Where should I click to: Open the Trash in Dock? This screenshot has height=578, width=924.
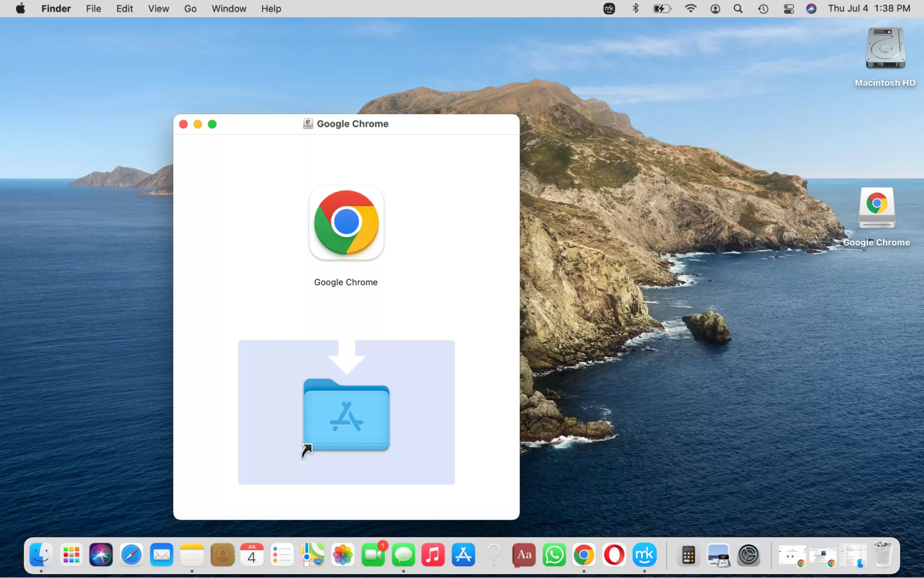click(x=882, y=554)
